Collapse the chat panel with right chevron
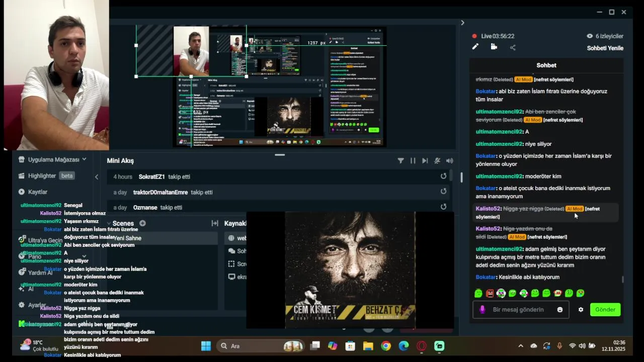Viewport: 644px width, 362px height. (462, 23)
